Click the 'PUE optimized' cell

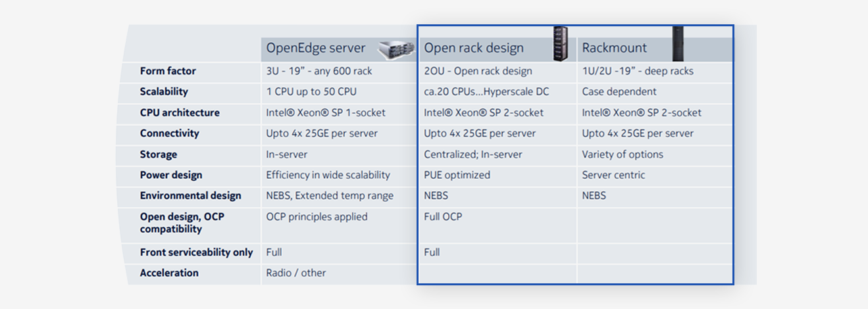tap(457, 176)
